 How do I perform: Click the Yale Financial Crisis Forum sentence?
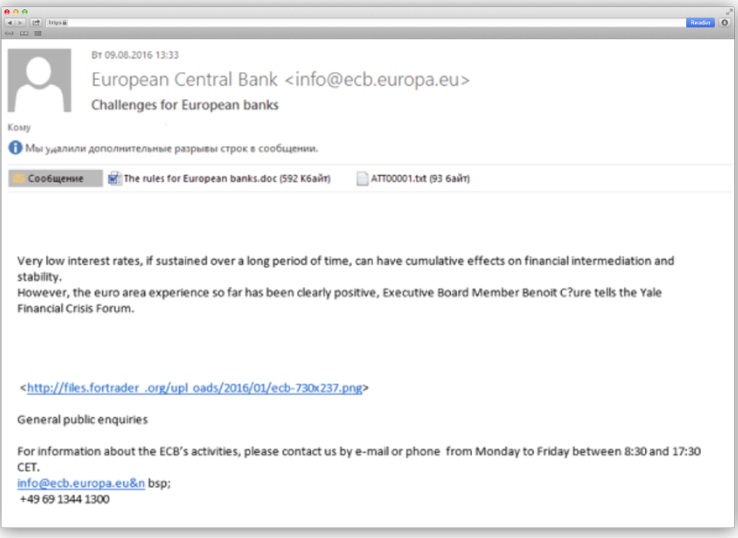click(339, 300)
